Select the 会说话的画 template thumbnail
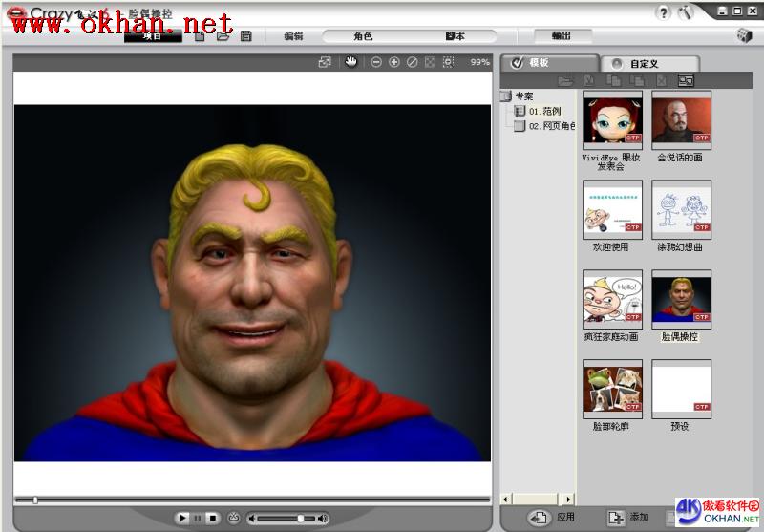 click(x=681, y=119)
